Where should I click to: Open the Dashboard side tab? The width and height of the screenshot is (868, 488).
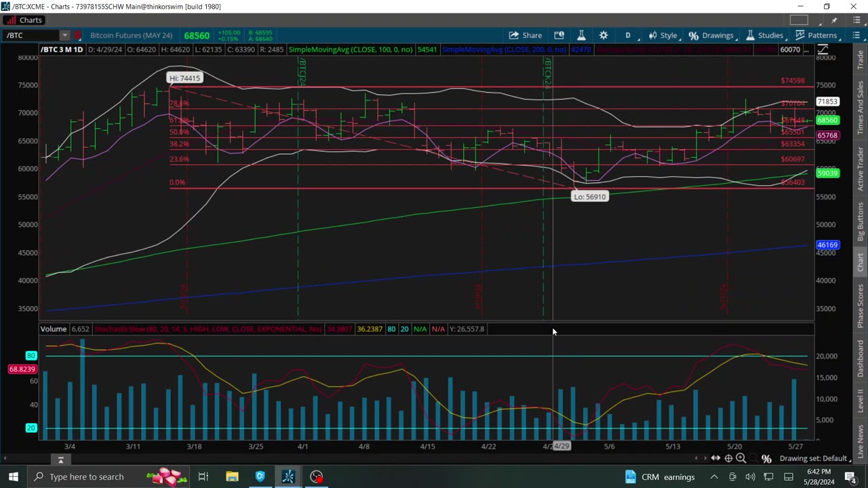click(861, 359)
